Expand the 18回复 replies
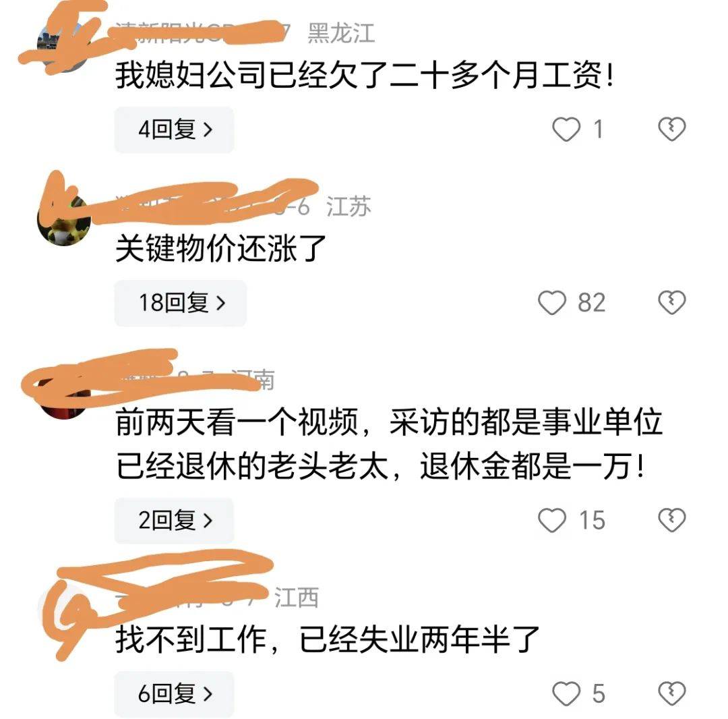Viewport: 728px width, 719px height. (181, 303)
